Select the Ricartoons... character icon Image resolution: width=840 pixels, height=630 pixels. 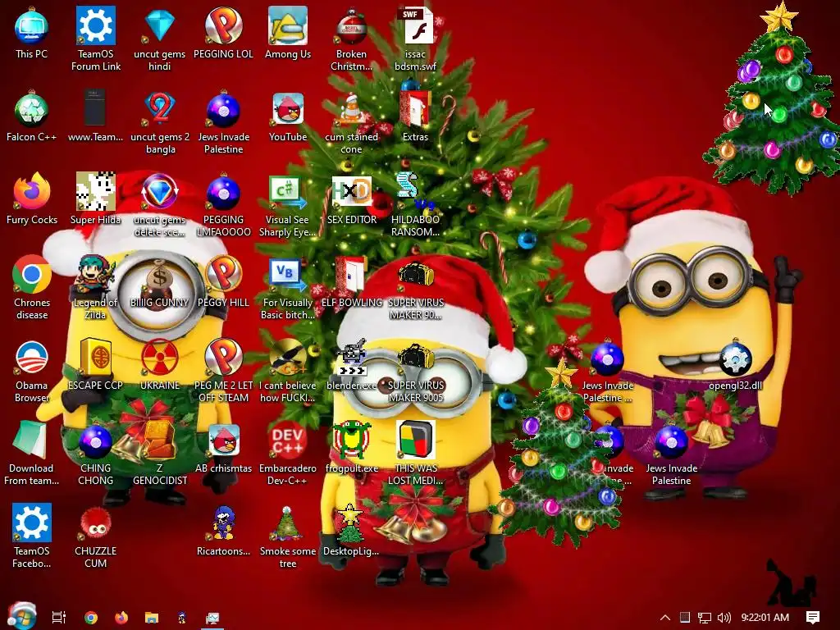tap(223, 523)
